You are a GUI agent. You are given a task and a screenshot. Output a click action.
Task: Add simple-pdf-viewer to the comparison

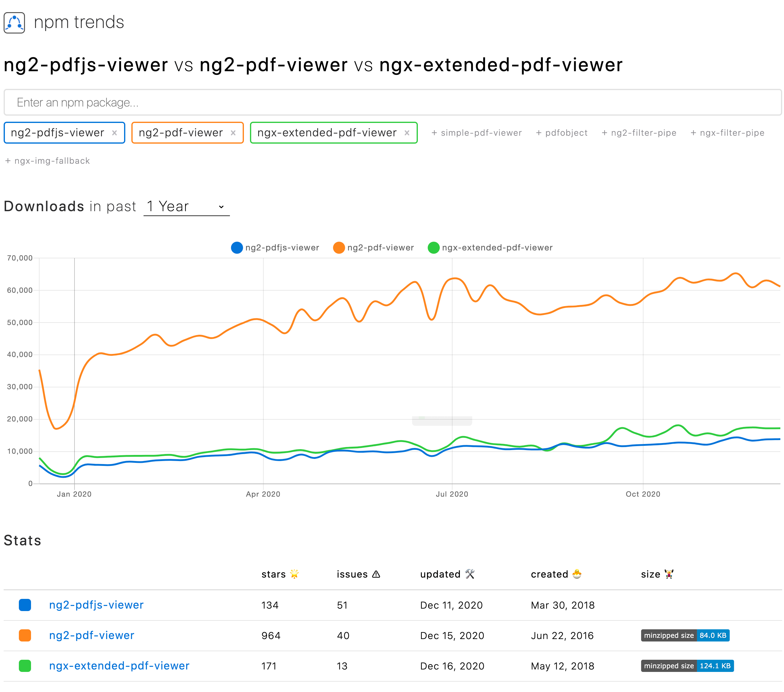coord(477,133)
